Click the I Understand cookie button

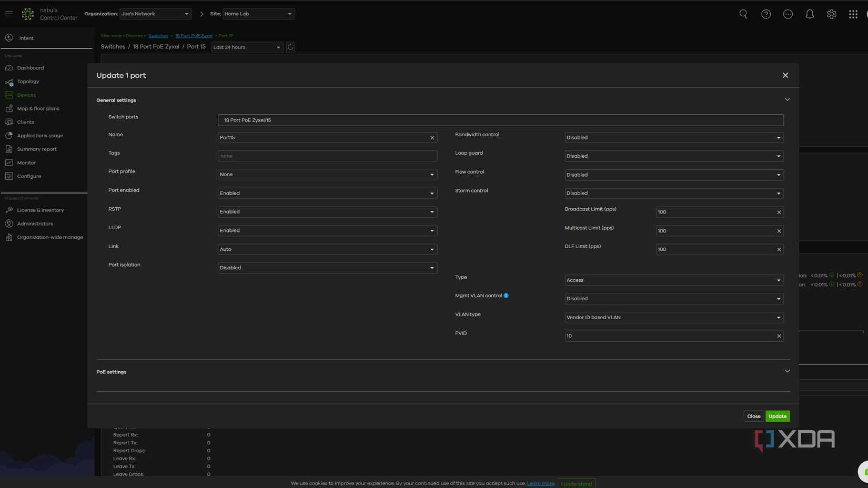[577, 484]
